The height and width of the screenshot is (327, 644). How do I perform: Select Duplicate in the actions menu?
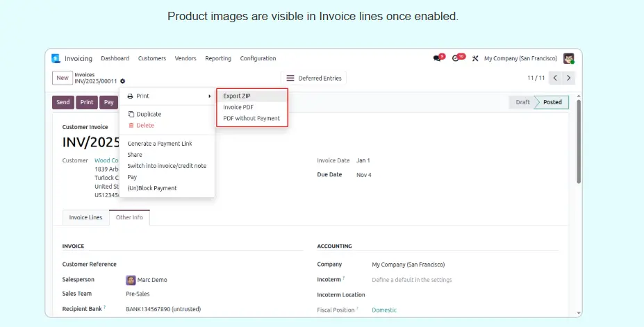(149, 114)
